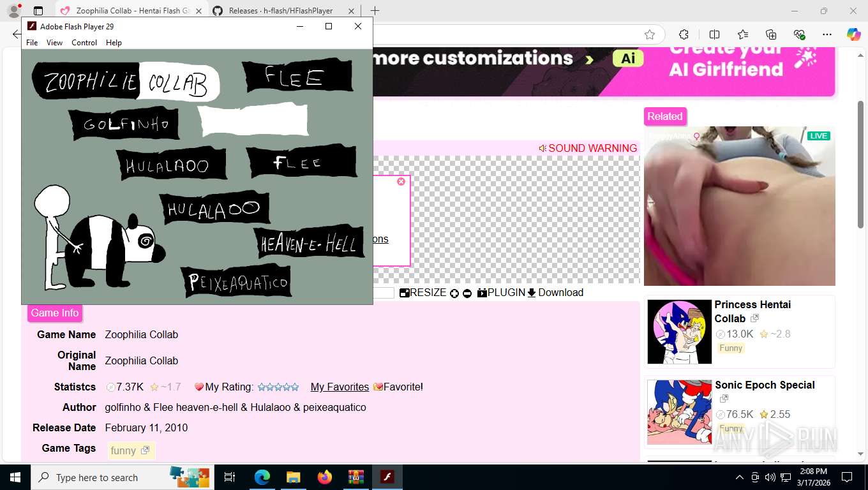Click the Flash Player taskbar icon
868x490 pixels.
pyautogui.click(x=387, y=477)
